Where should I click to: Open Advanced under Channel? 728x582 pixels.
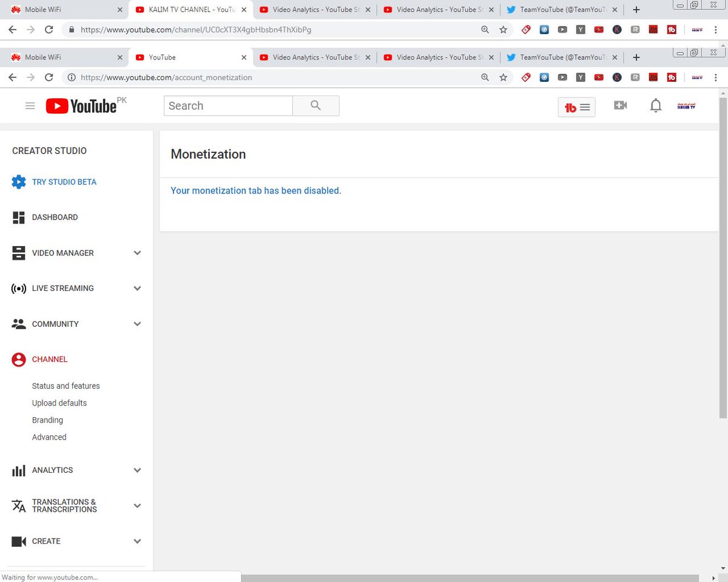[x=49, y=437]
